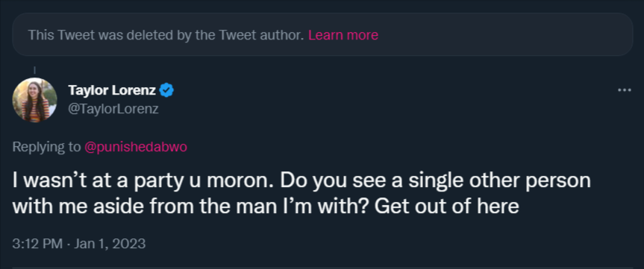Click the 3:12 PM timestamp

tap(37, 244)
